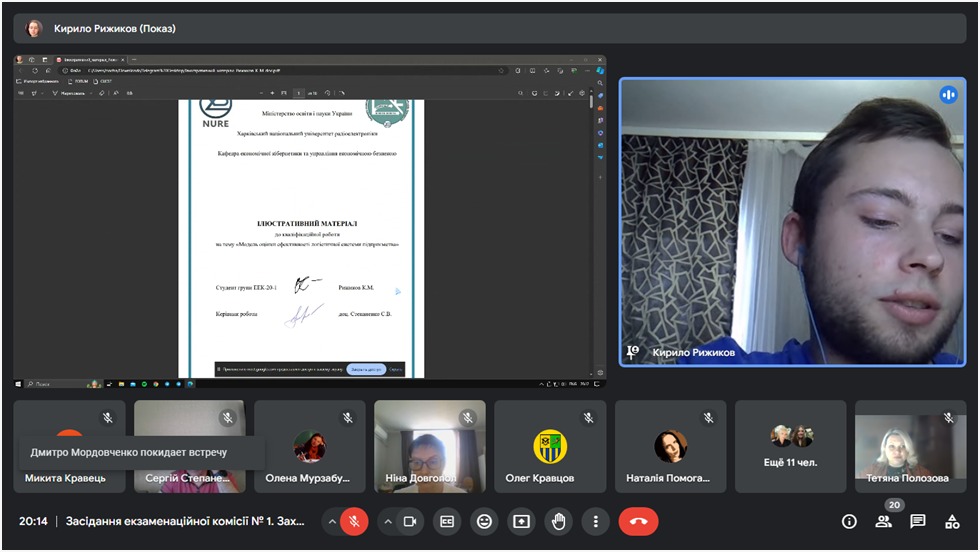Viewport: 980px width, 552px height.
Task: Click the Windows Start button in shared screen
Action: pos(19,384)
